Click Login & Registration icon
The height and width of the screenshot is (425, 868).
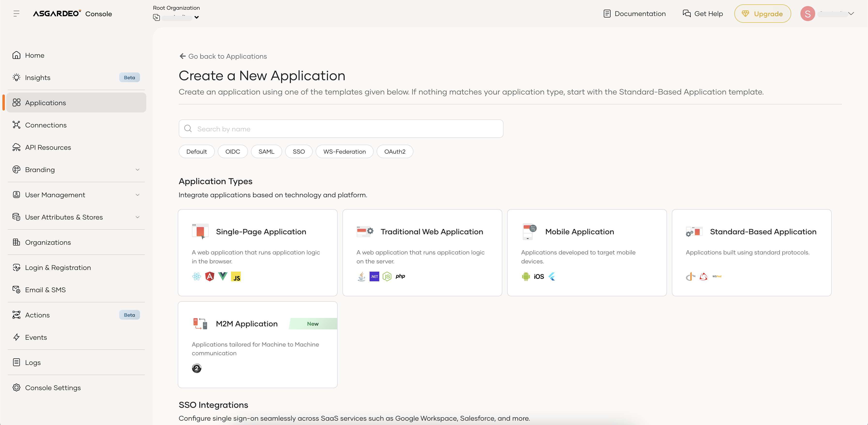click(16, 268)
